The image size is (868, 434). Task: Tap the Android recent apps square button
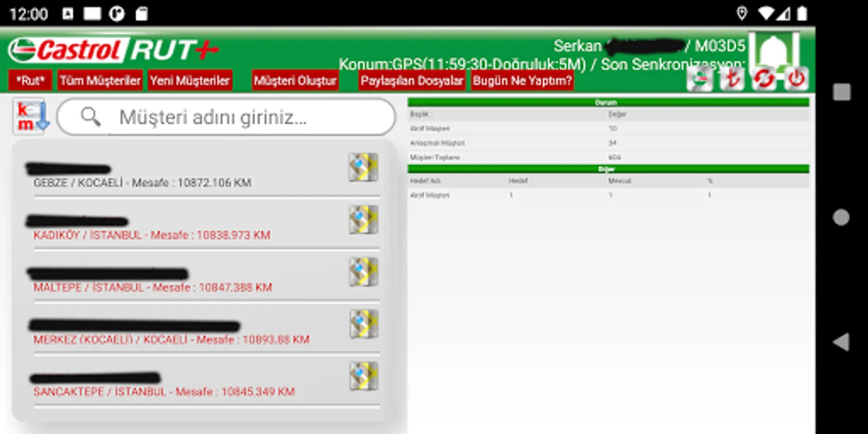pyautogui.click(x=842, y=92)
